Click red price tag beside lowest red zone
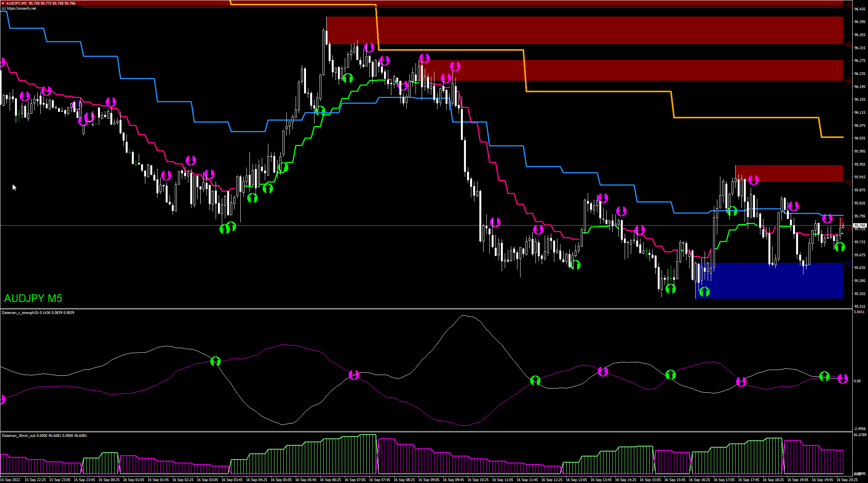Image resolution: width=868 pixels, height=483 pixels. point(850,182)
